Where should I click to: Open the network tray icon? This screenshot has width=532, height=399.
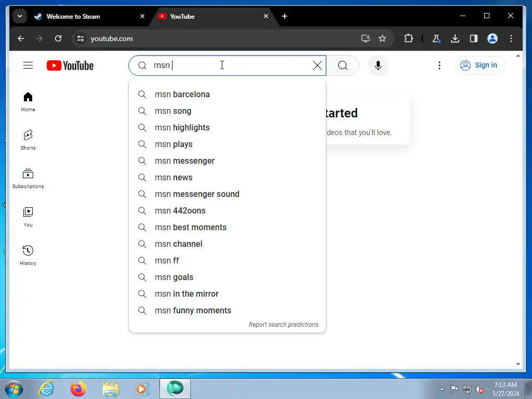(467, 390)
